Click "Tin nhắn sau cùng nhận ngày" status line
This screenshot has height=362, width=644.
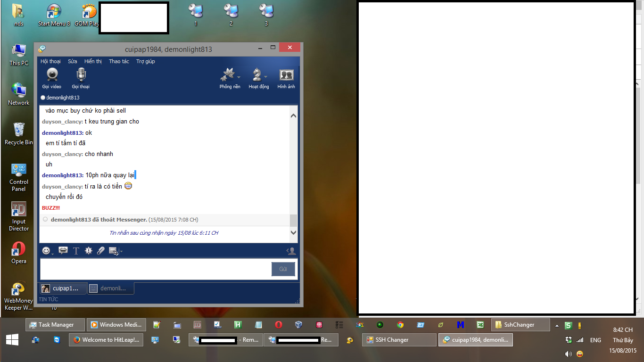pyautogui.click(x=164, y=233)
